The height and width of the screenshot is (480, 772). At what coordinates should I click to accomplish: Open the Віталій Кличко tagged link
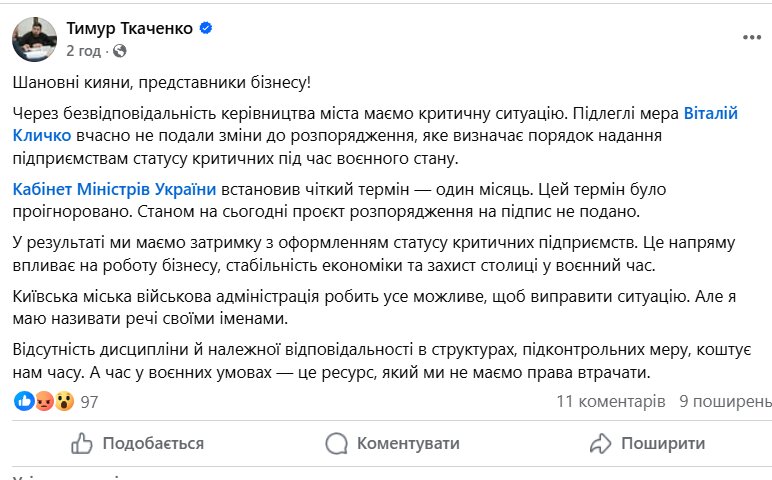(x=375, y=124)
